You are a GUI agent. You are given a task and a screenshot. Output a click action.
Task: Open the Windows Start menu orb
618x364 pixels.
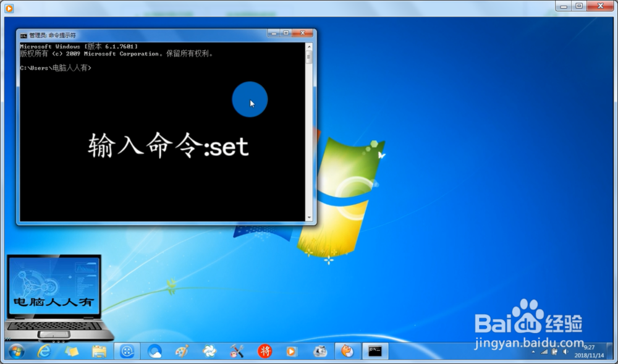(16, 351)
